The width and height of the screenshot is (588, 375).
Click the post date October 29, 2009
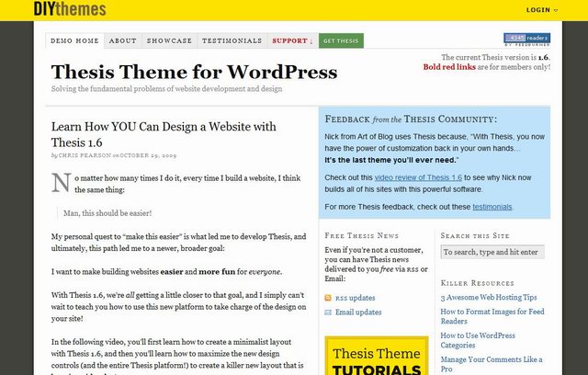tap(148, 155)
